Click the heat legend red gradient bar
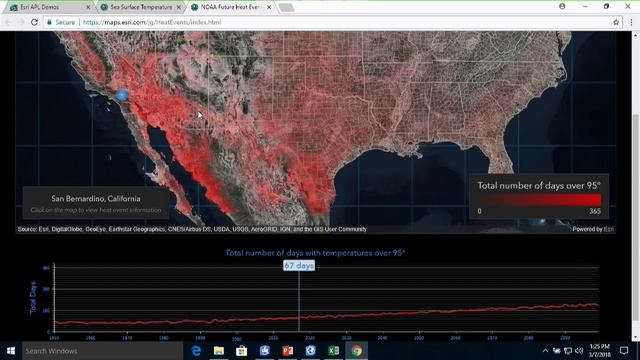 540,200
